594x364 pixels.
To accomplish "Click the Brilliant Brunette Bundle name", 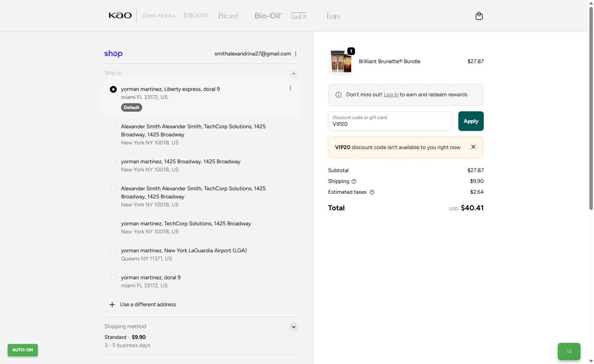I will point(389,61).
